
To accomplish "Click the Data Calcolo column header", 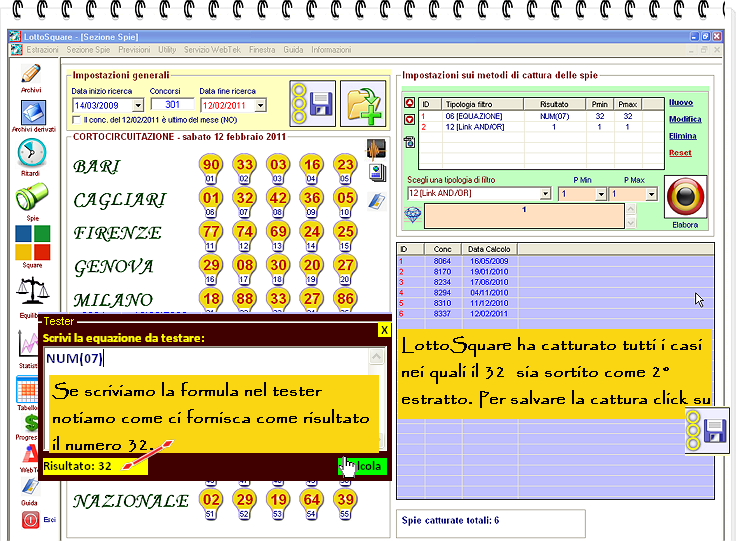I will (490, 249).
